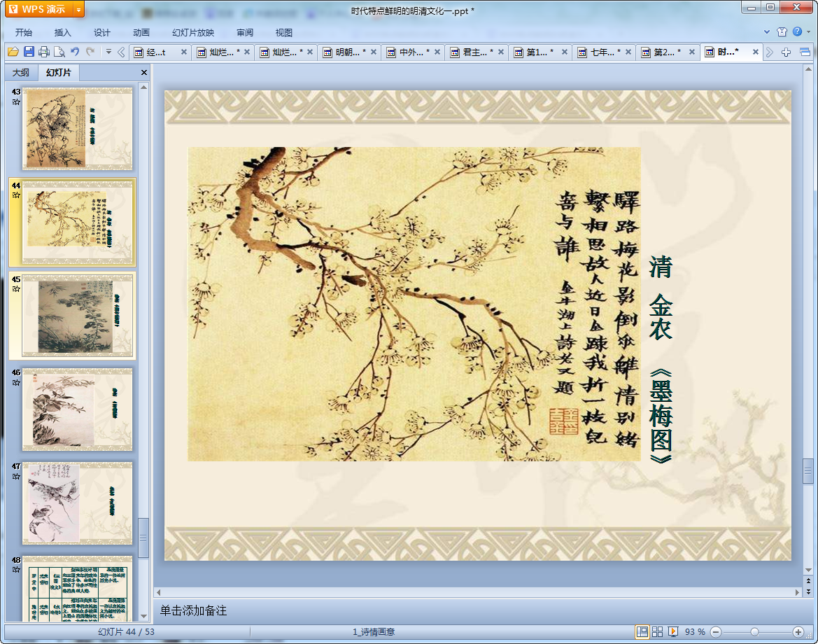Select slide 46 thumbnail

77,409
